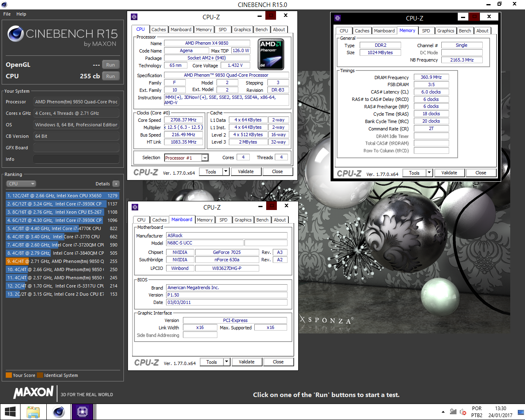Open Tools dropdown arrow in CPU window

click(226, 171)
